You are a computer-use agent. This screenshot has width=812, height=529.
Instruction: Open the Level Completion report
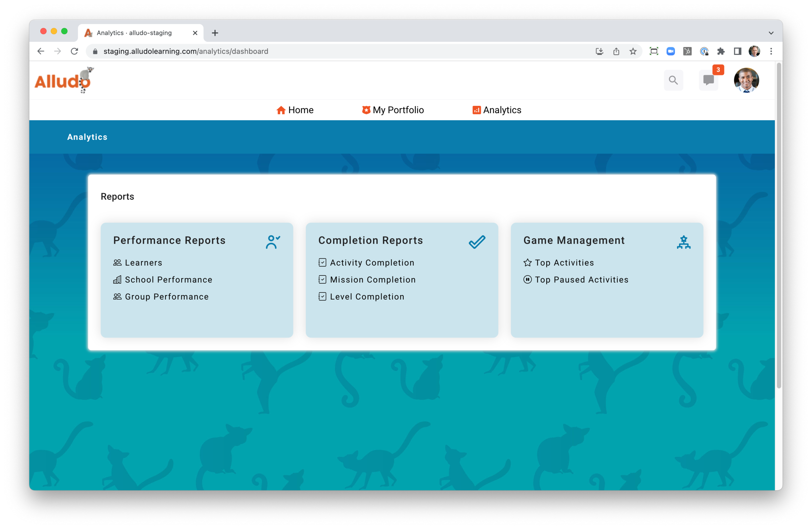click(x=361, y=297)
